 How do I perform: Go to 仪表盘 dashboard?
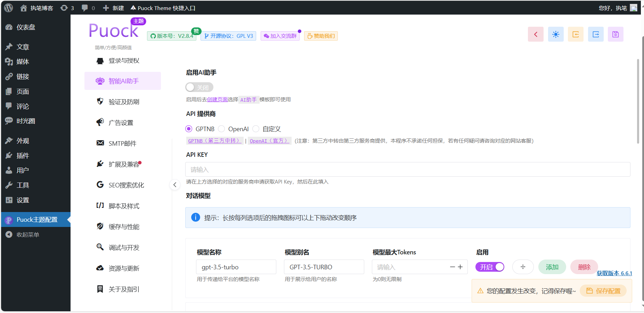(36, 27)
